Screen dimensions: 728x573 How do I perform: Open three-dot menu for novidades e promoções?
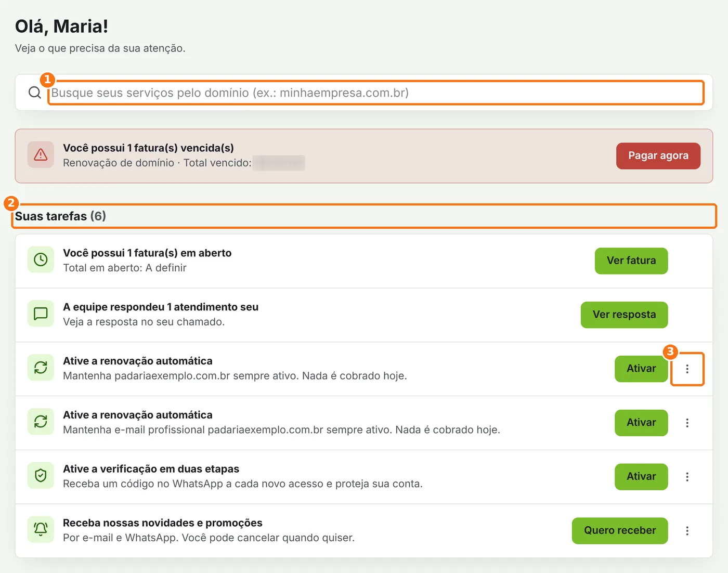pyautogui.click(x=687, y=531)
